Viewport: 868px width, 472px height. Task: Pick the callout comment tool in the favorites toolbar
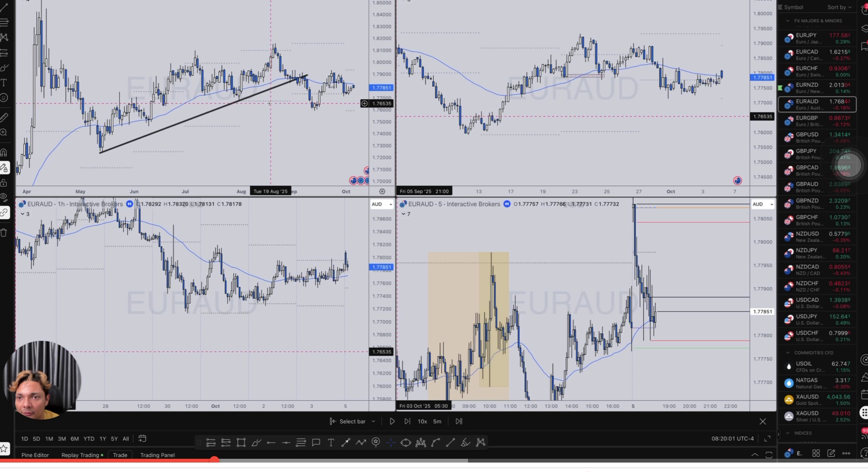pos(316,443)
